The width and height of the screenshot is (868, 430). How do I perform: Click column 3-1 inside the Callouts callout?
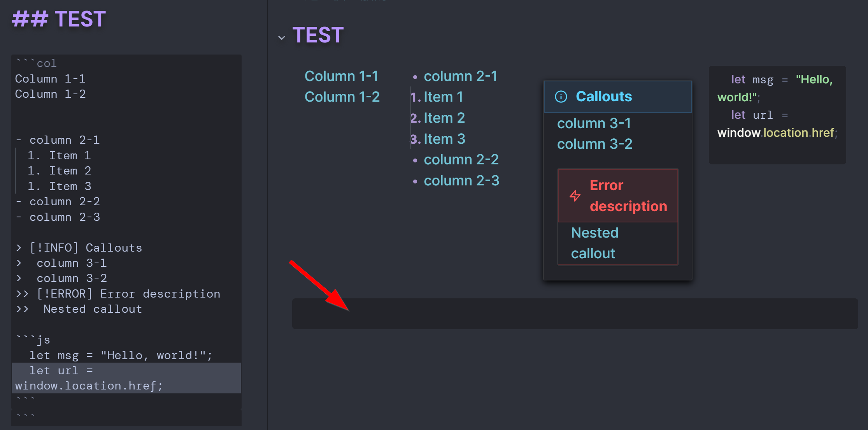(594, 123)
